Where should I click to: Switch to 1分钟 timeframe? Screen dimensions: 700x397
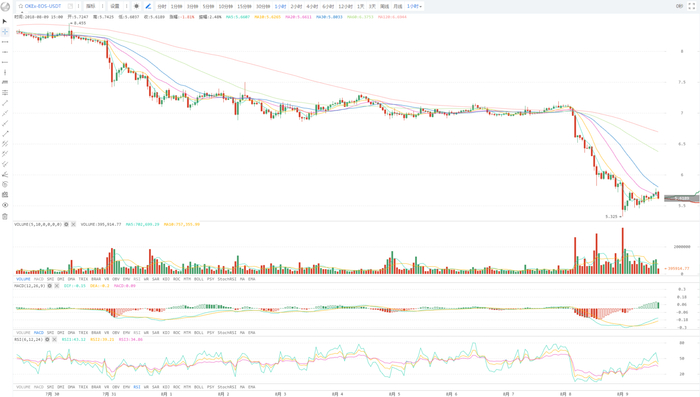pyautogui.click(x=177, y=6)
